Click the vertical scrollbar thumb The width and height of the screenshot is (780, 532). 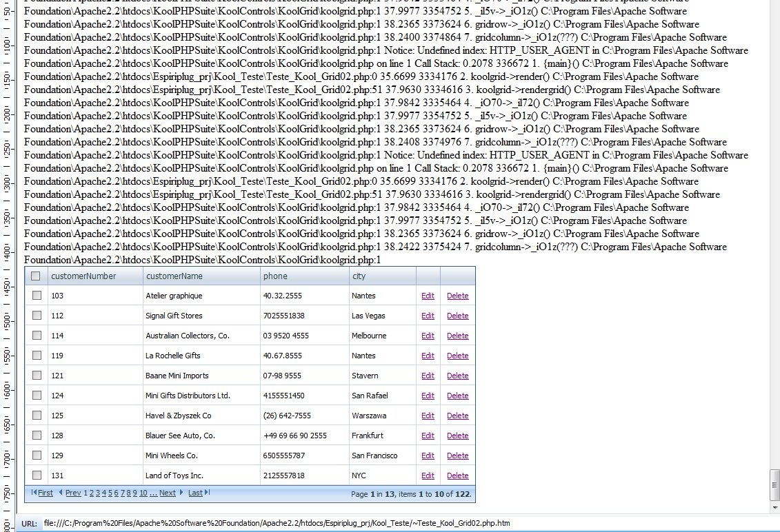(774, 484)
